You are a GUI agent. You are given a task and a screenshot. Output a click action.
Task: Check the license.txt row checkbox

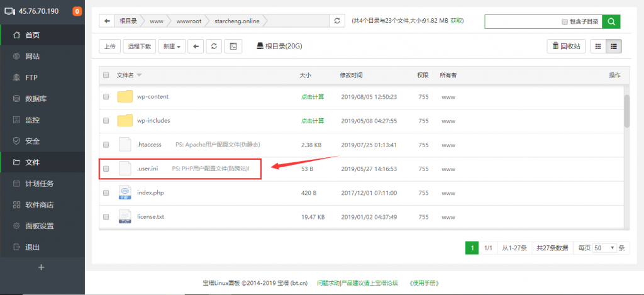coord(106,216)
